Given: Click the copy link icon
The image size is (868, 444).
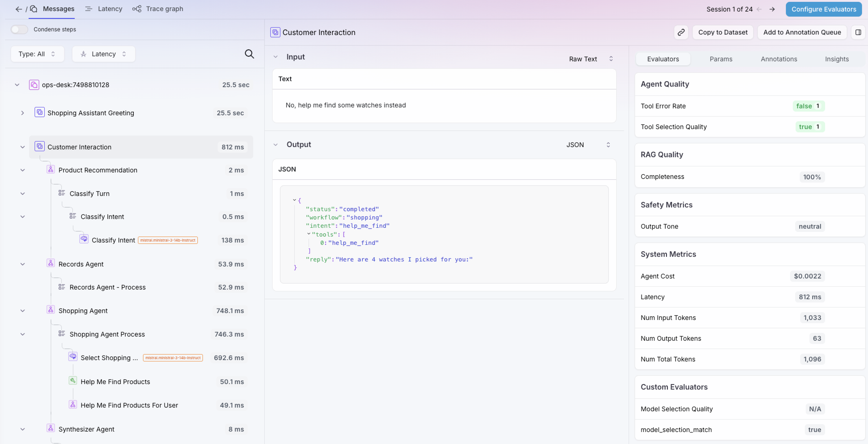Looking at the screenshot, I should (681, 32).
